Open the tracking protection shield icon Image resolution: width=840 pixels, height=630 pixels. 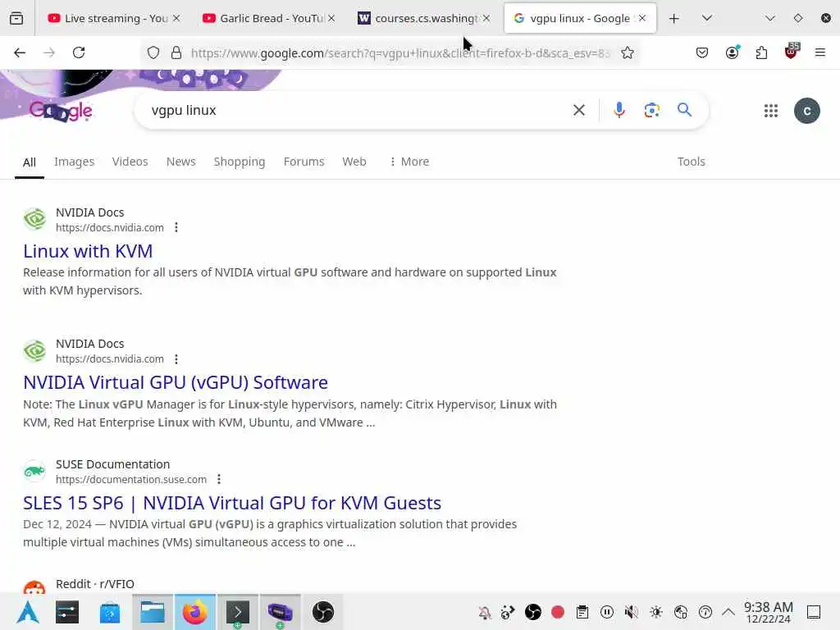[153, 52]
